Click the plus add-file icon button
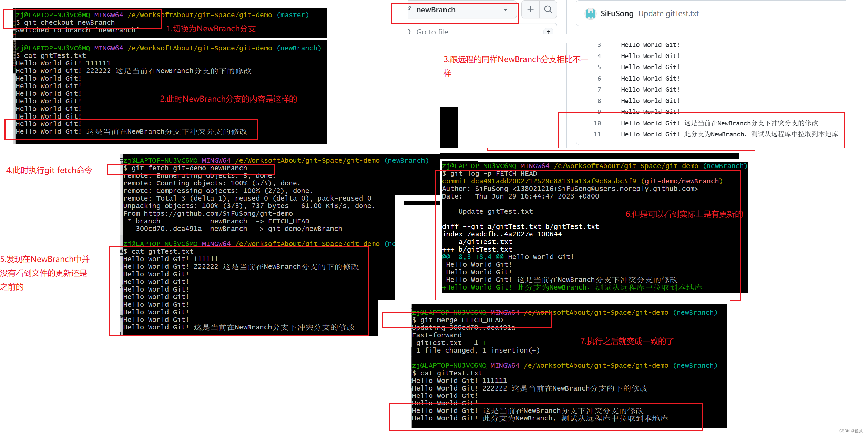Image resolution: width=868 pixels, height=436 pixels. pos(531,9)
